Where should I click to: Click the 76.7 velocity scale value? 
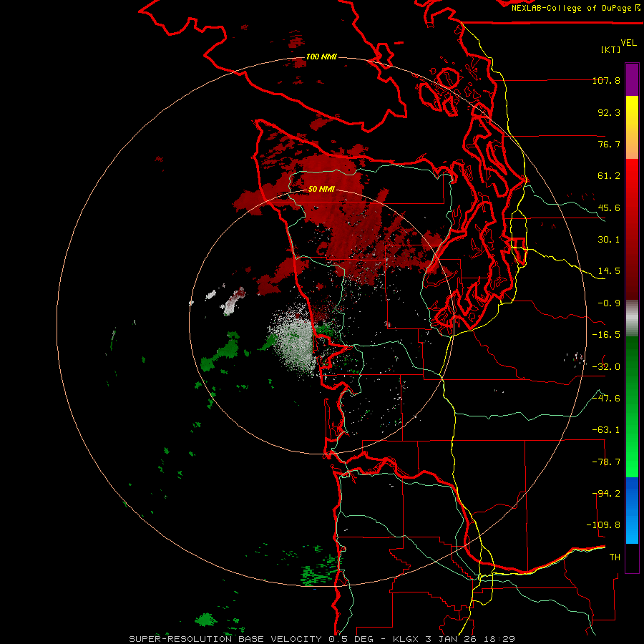tap(609, 144)
